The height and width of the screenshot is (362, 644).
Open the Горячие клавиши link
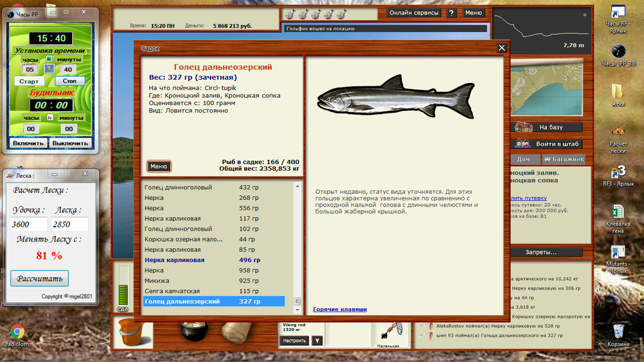pos(339,309)
